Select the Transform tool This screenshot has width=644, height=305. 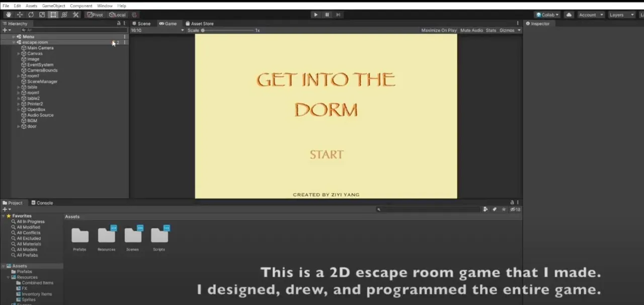[64, 15]
